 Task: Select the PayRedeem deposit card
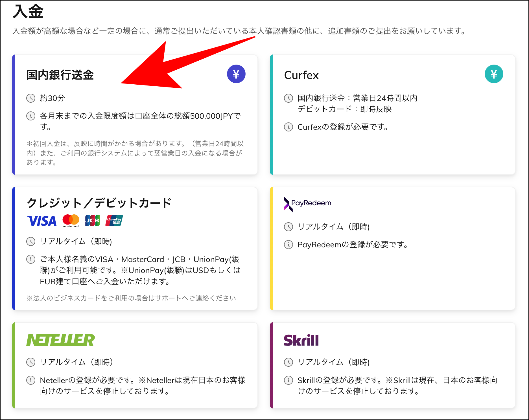point(392,248)
